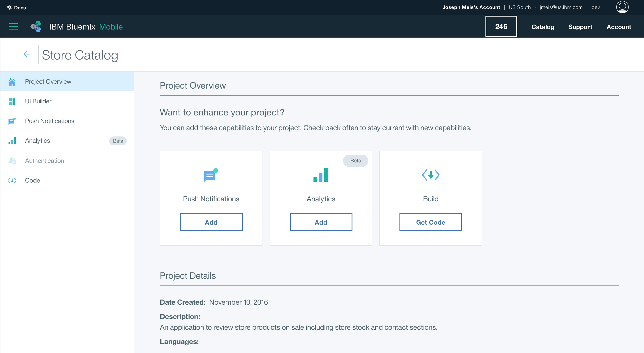Image resolution: width=644 pixels, height=353 pixels.
Task: Open Code section in sidebar
Action: tap(32, 180)
